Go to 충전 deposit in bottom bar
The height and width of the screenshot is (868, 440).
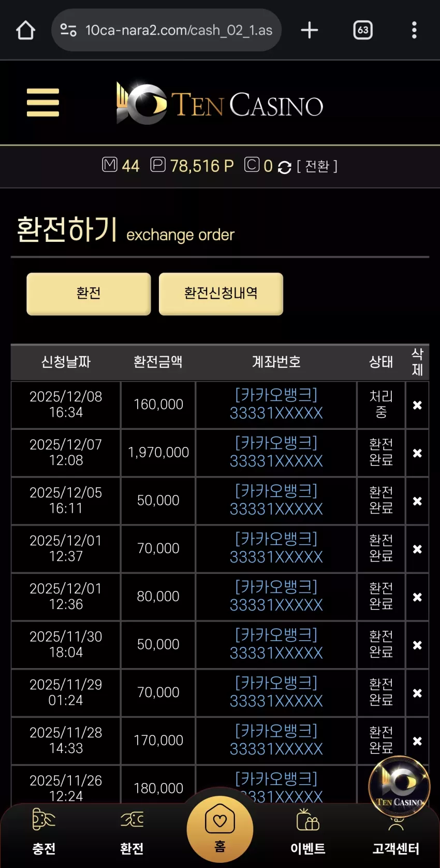click(44, 832)
